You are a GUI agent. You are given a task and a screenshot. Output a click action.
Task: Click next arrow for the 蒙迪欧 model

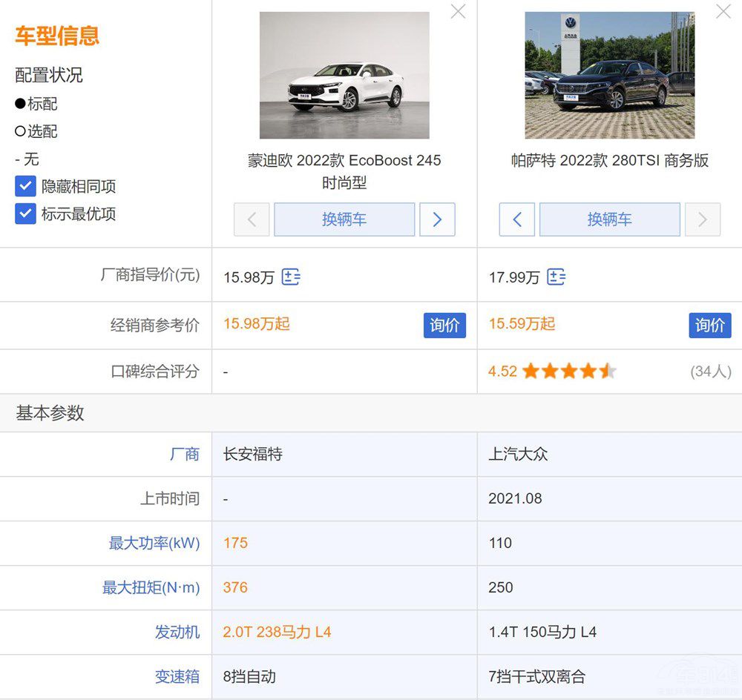[437, 219]
